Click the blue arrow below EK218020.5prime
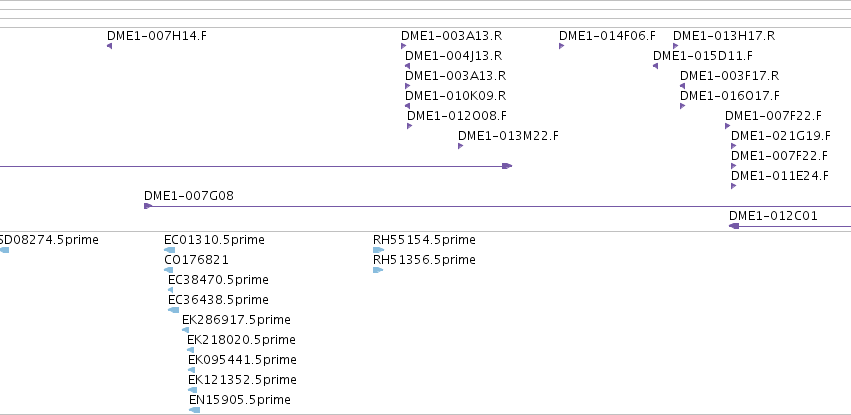This screenshot has height=415, width=851. coord(190,350)
